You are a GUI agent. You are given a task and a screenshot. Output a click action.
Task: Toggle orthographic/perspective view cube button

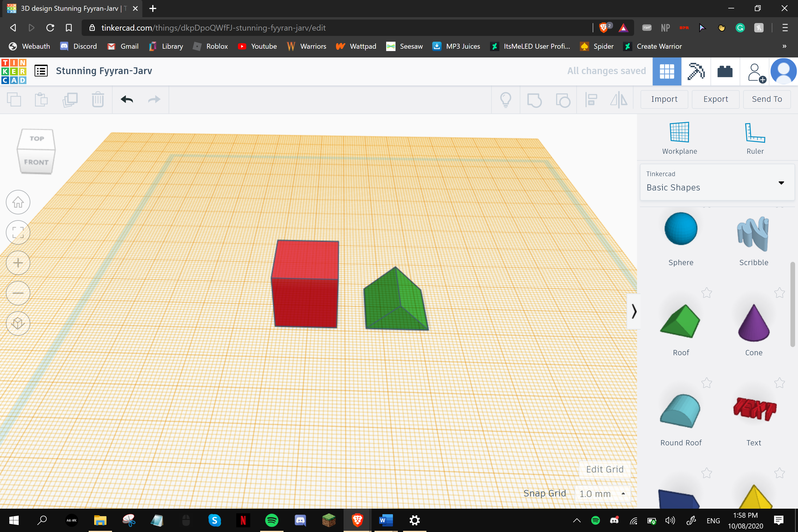pyautogui.click(x=18, y=323)
